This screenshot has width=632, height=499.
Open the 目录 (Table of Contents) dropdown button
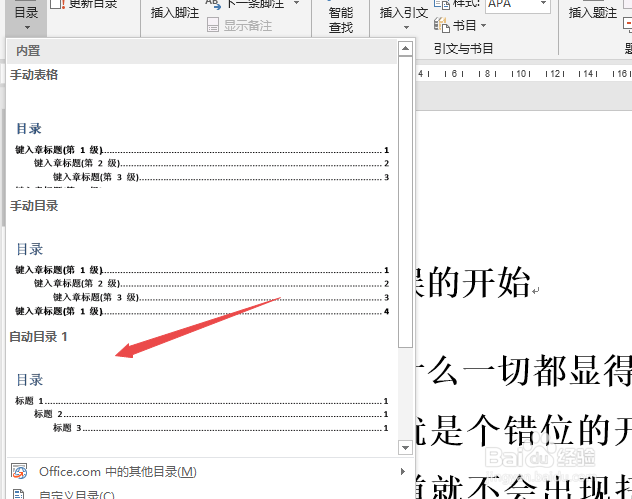[x=26, y=16]
